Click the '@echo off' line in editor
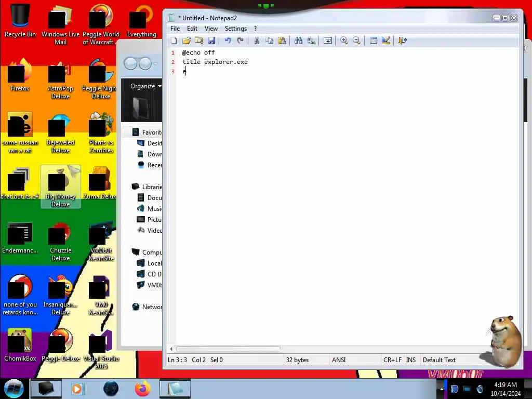532x399 pixels. click(x=198, y=52)
